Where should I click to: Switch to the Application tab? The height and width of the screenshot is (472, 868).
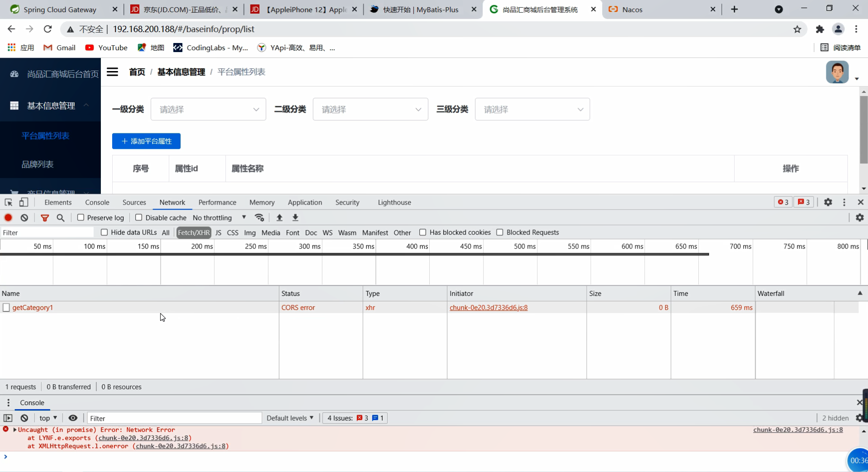pos(305,202)
